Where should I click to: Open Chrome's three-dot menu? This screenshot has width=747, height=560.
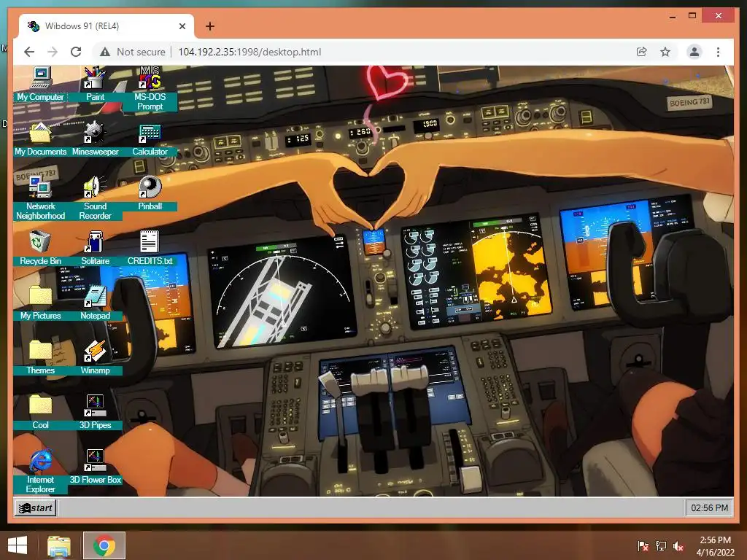[718, 52]
